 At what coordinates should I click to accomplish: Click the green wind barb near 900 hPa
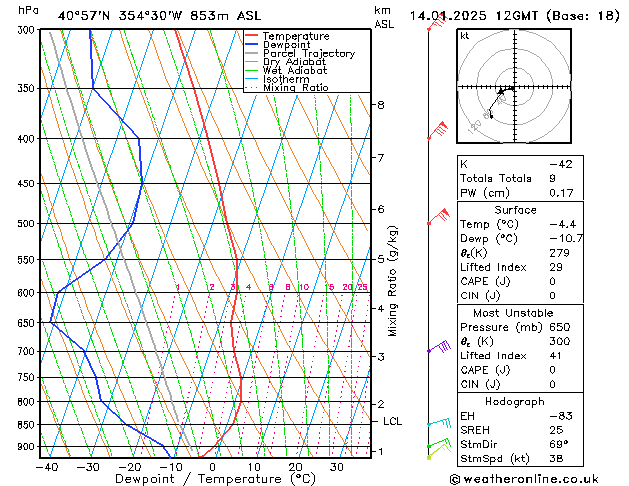439,443
